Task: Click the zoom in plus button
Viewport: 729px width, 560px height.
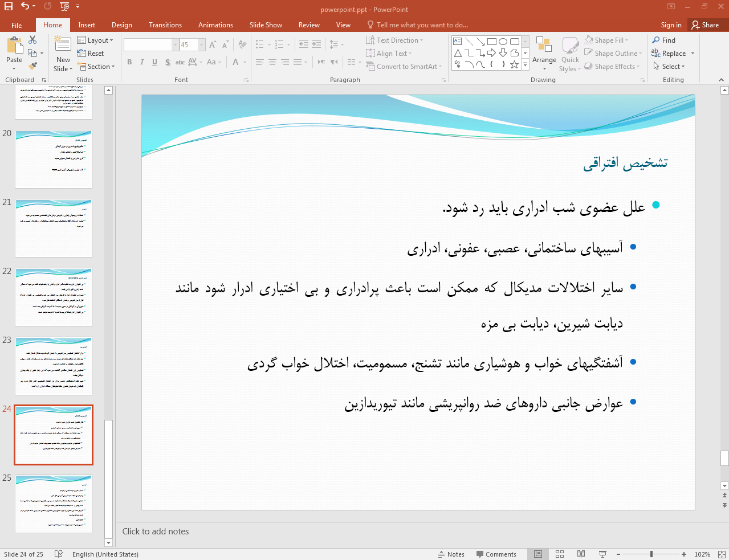Action: click(x=683, y=554)
